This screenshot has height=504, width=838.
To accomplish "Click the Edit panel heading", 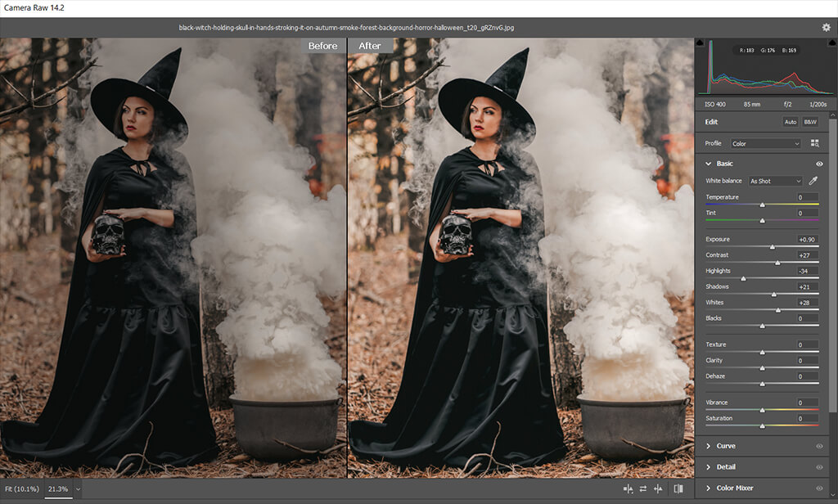I will click(711, 122).
